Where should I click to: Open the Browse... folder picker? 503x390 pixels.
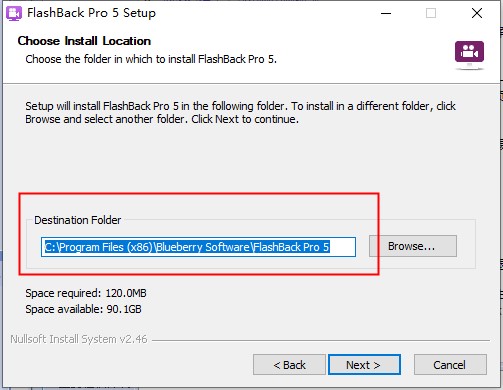tap(413, 246)
